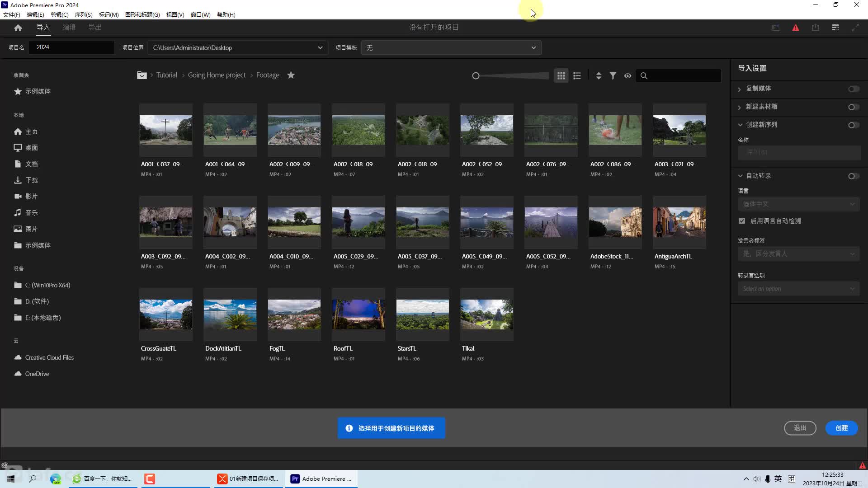The image size is (868, 488).
Task: Click the breadcrumb root folder icon
Action: point(142,75)
